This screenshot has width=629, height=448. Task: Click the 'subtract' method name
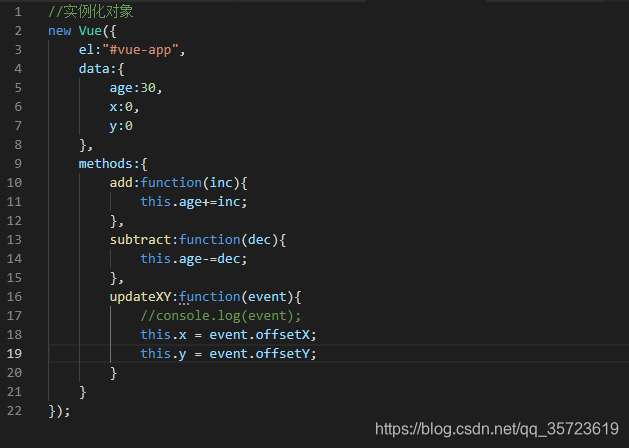point(140,239)
